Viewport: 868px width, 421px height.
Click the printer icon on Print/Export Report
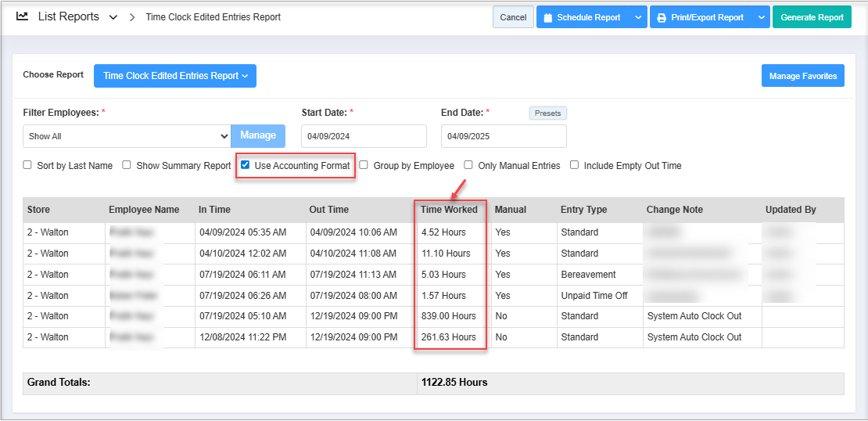coord(662,17)
